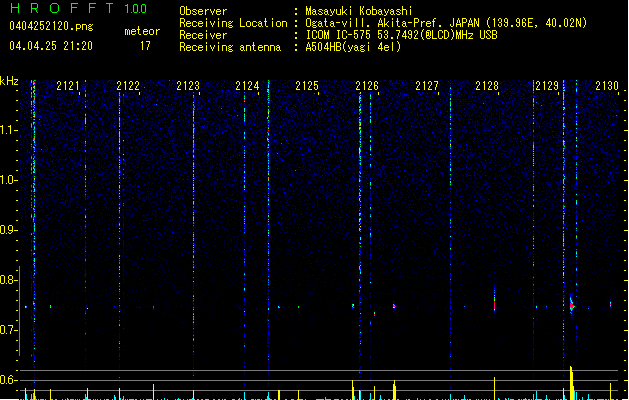This screenshot has width=629, height=400.
Task: Click the meteor count label
Action: (142, 31)
